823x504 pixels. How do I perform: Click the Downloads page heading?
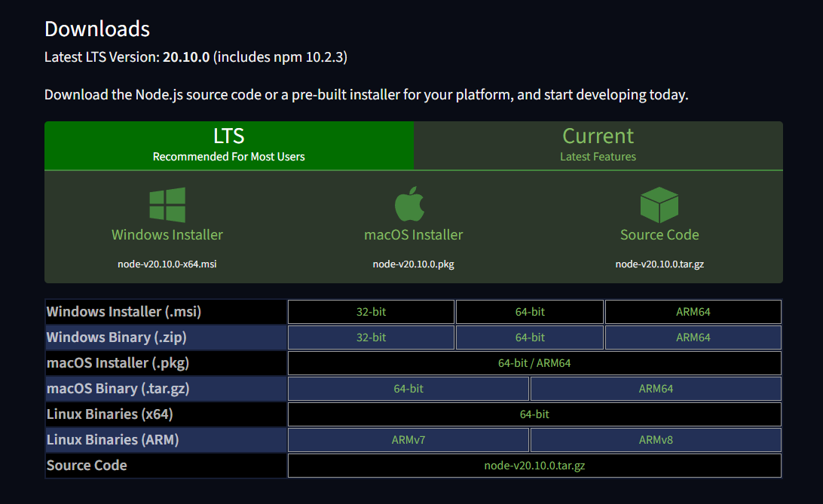(97, 29)
